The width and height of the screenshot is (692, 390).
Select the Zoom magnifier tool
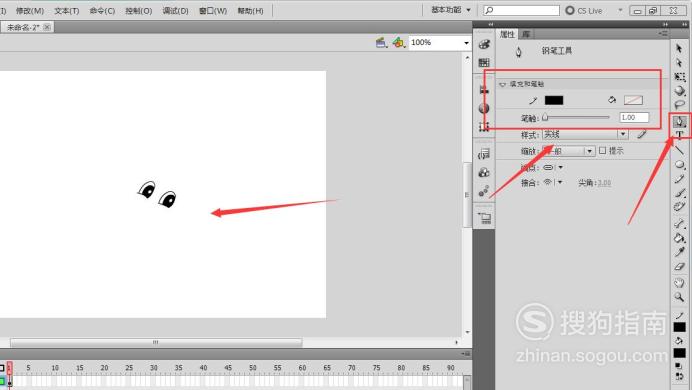click(680, 297)
